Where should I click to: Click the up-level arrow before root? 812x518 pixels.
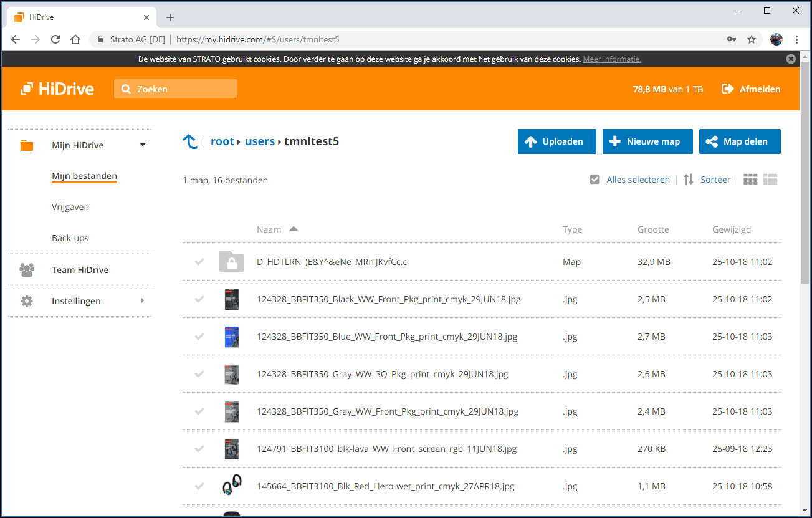tap(189, 141)
